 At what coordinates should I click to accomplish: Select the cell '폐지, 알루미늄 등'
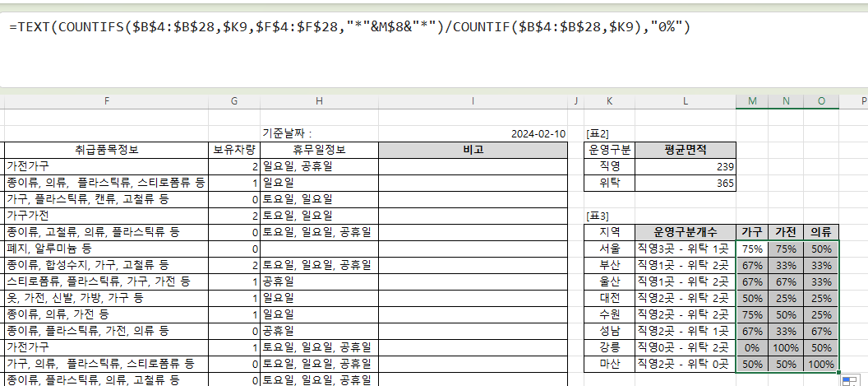[x=106, y=249]
